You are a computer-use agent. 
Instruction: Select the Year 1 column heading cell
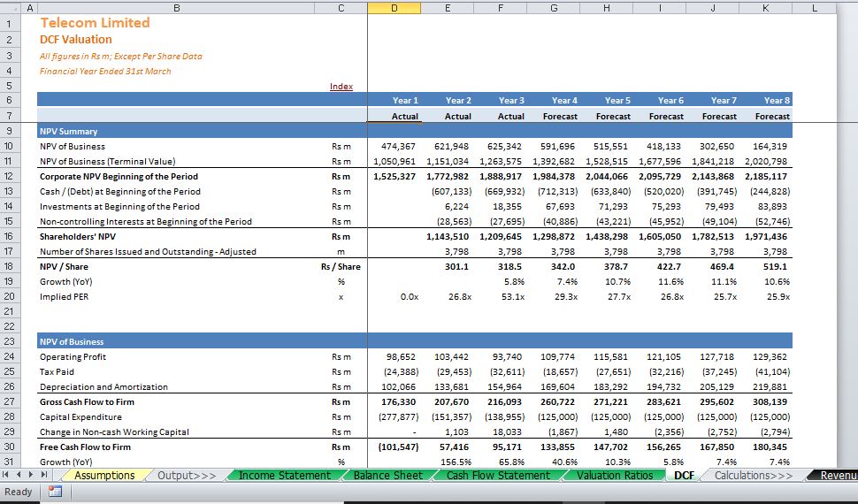(405, 101)
